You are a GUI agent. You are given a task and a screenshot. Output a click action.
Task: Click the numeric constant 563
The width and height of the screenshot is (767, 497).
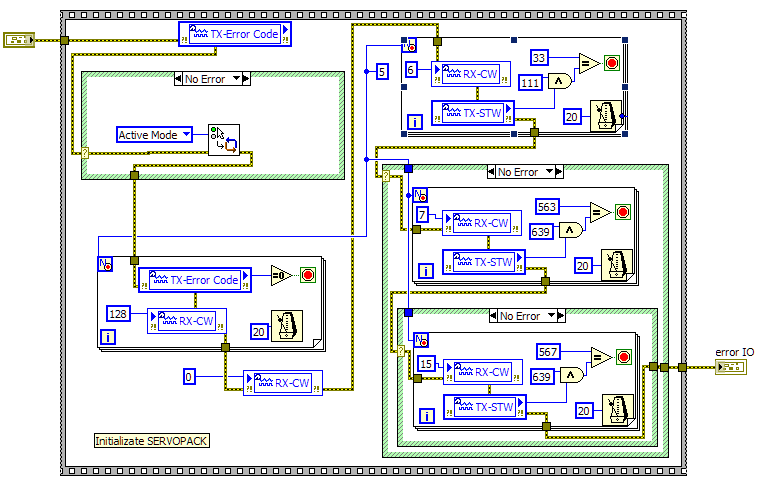pos(547,206)
